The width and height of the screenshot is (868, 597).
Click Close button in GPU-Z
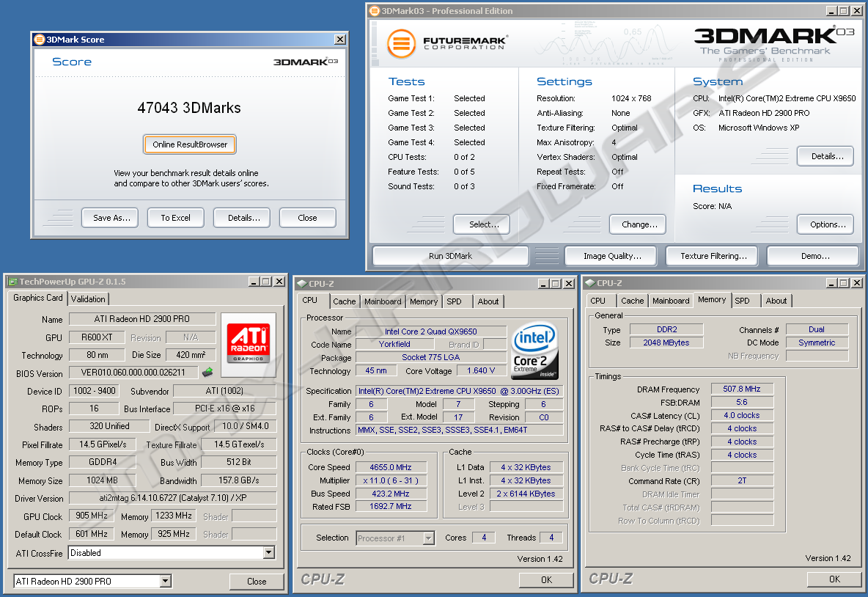tap(257, 582)
